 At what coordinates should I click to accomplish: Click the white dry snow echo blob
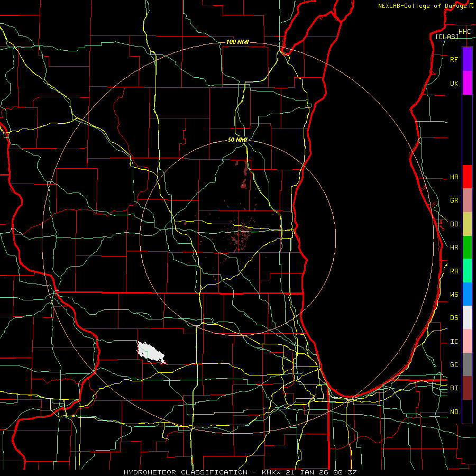coord(151,352)
